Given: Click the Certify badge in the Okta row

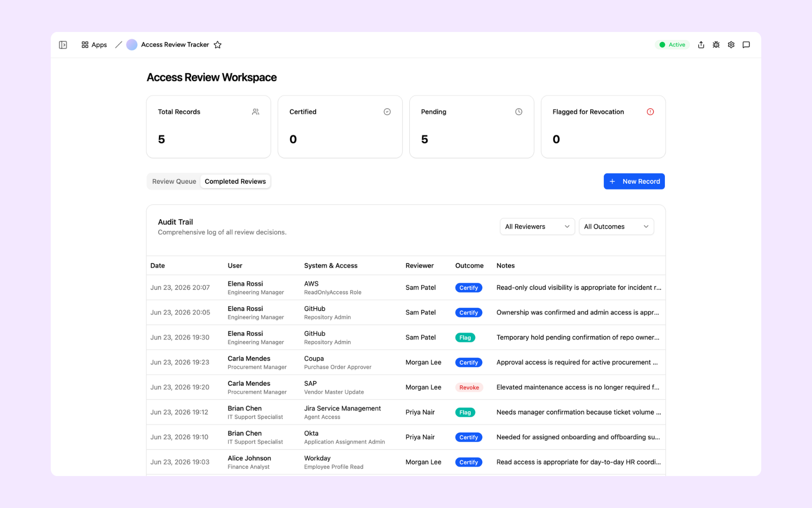Looking at the screenshot, I should [x=468, y=437].
